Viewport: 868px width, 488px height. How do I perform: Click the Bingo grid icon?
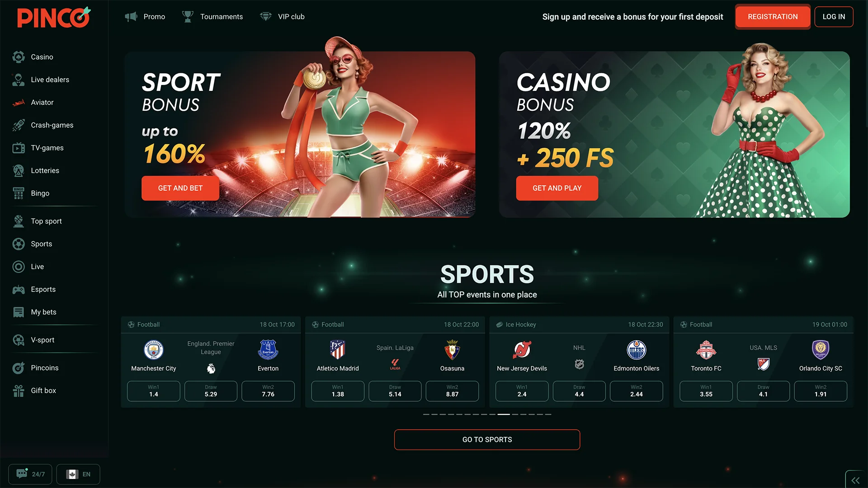(x=19, y=193)
